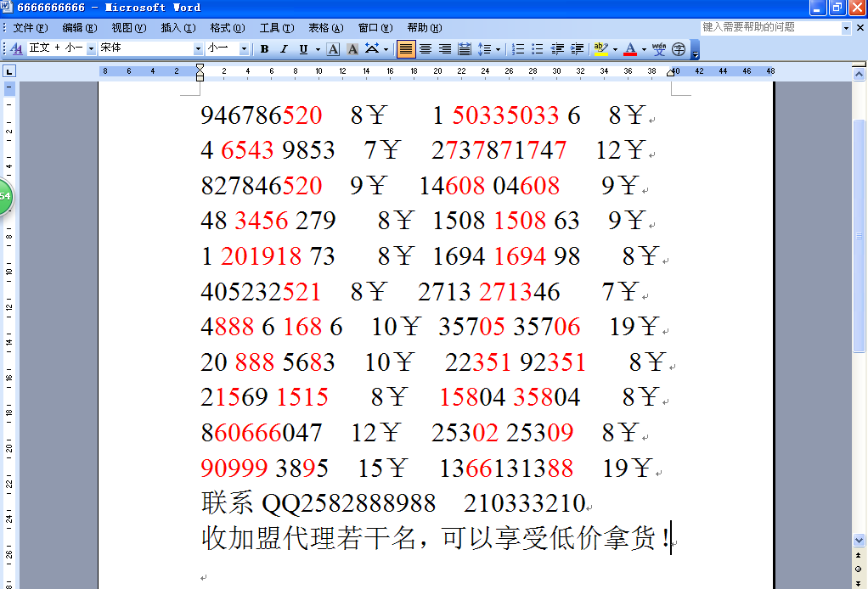868x589 pixels.
Task: Open the 窗口(W) menu
Action: coord(375,28)
